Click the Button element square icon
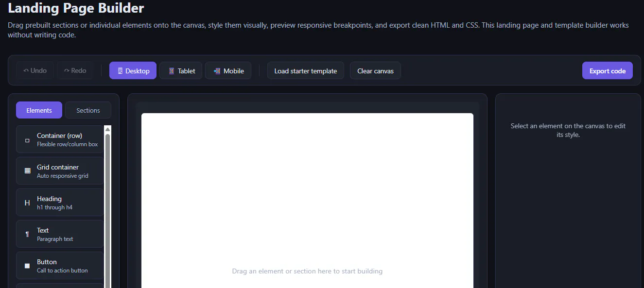 coord(27,266)
